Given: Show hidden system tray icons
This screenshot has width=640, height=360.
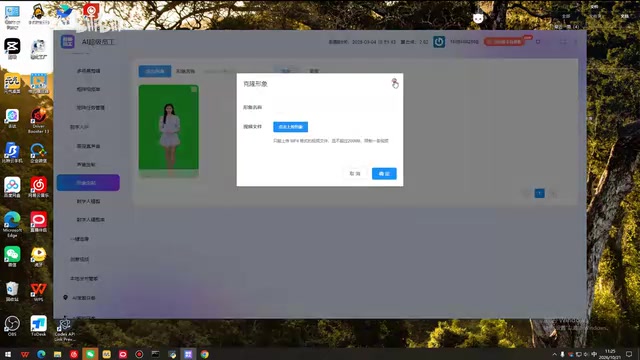Looking at the screenshot, I should [x=554, y=354].
